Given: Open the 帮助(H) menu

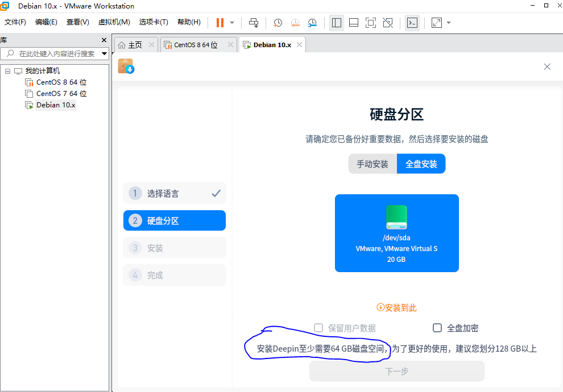Looking at the screenshot, I should pyautogui.click(x=189, y=22).
